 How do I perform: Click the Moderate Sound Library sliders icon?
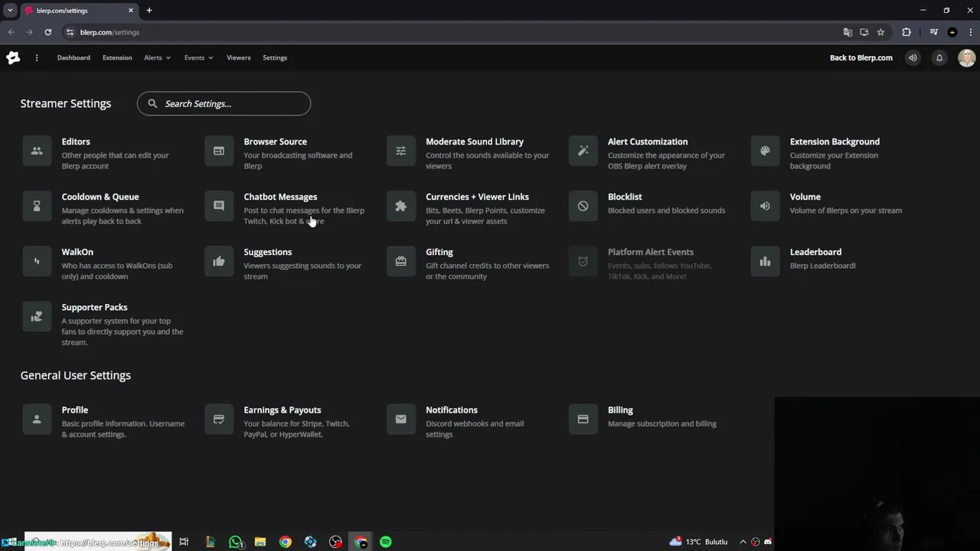(x=401, y=151)
